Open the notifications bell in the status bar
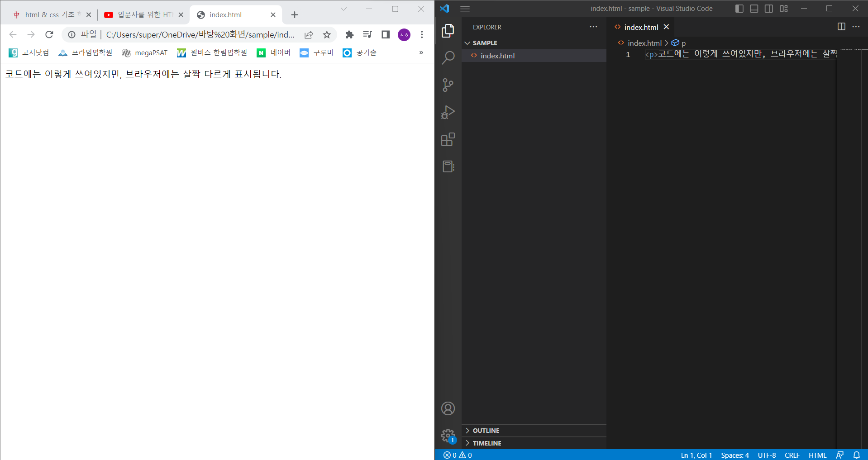Image resolution: width=868 pixels, height=460 pixels. tap(857, 455)
